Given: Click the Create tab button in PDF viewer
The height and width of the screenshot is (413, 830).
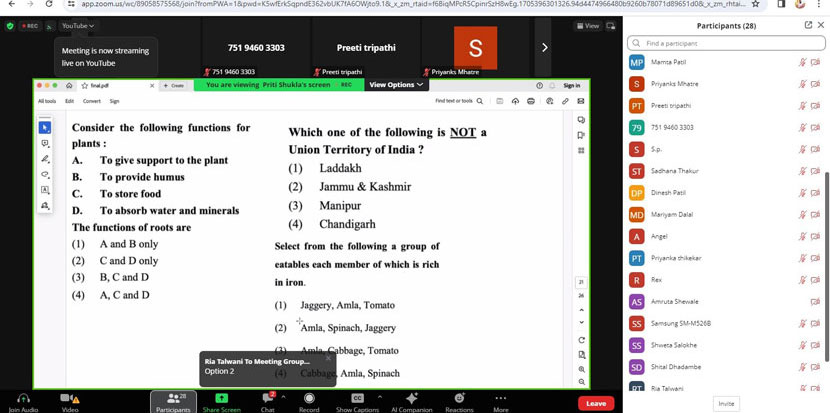Looking at the screenshot, I should tap(174, 85).
